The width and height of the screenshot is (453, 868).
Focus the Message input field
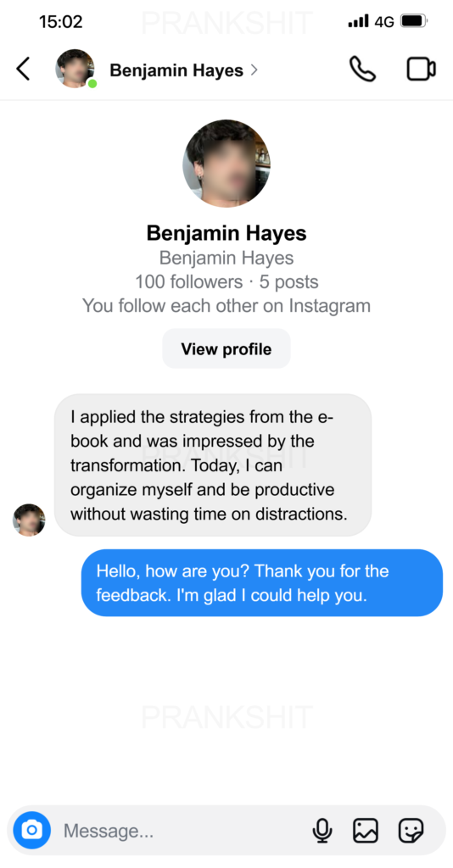coord(182,831)
